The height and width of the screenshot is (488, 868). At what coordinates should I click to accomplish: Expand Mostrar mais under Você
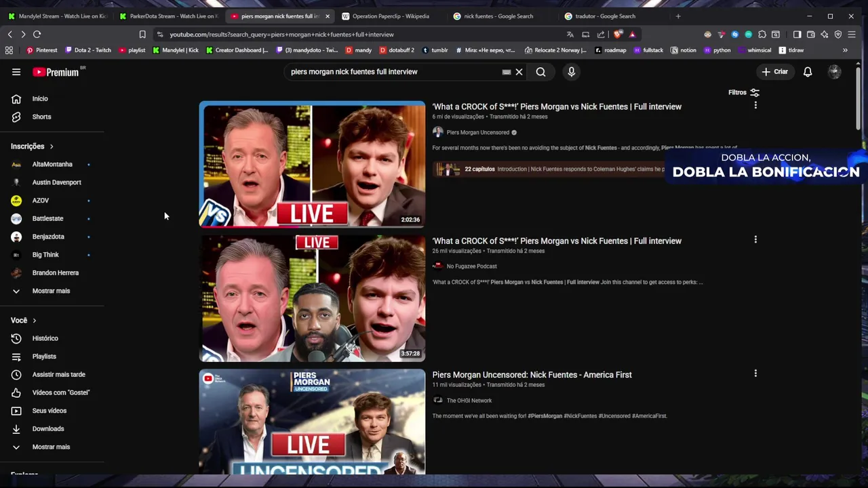(52, 447)
